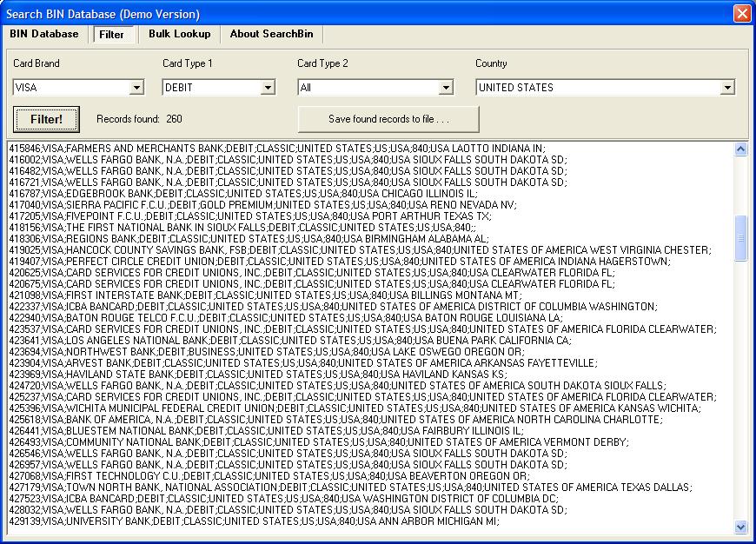This screenshot has height=544, width=756.
Task: Select the 427523 ICBA Bancard record
Action: [284, 499]
